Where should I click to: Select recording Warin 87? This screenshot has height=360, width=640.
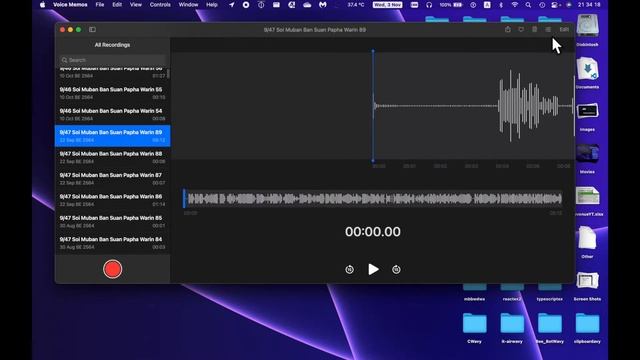[112, 179]
